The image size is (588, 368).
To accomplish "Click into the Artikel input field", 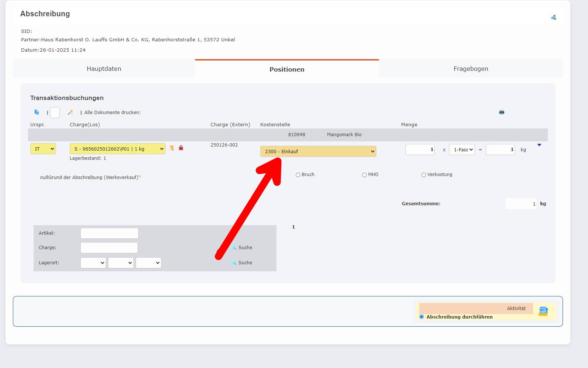I will 109,233.
